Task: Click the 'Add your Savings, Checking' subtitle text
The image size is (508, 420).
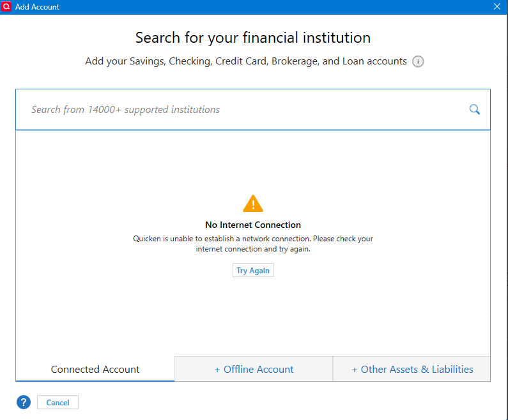Action: tap(246, 61)
